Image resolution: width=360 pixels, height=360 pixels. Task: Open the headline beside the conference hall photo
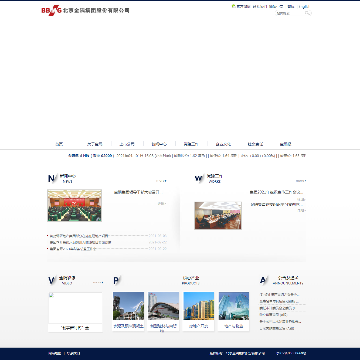click(x=137, y=192)
